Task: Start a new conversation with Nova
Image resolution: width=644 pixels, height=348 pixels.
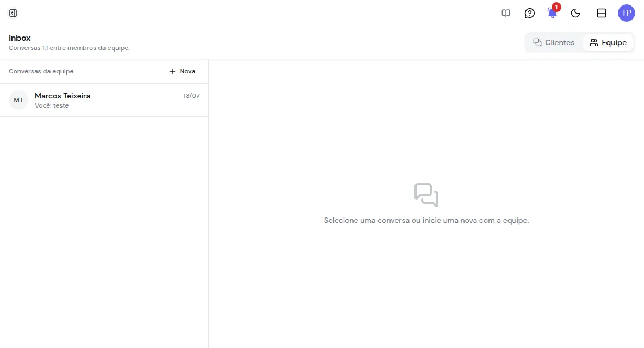Action: point(182,71)
